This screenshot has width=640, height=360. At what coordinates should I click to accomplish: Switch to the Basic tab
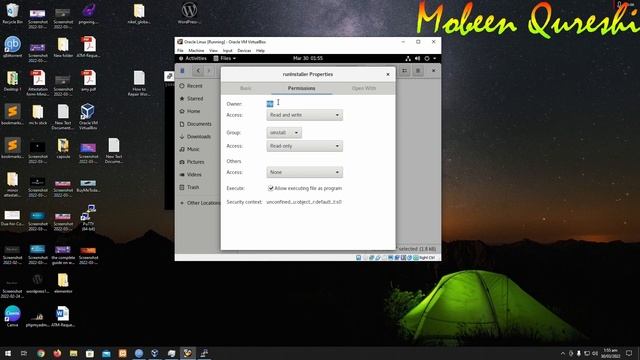[246, 88]
